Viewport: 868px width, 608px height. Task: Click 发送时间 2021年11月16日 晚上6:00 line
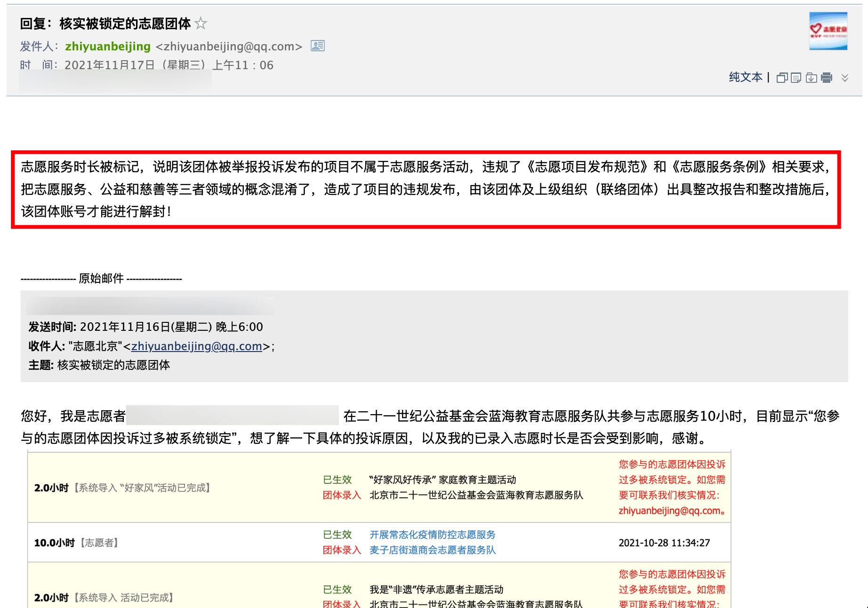pos(145,327)
